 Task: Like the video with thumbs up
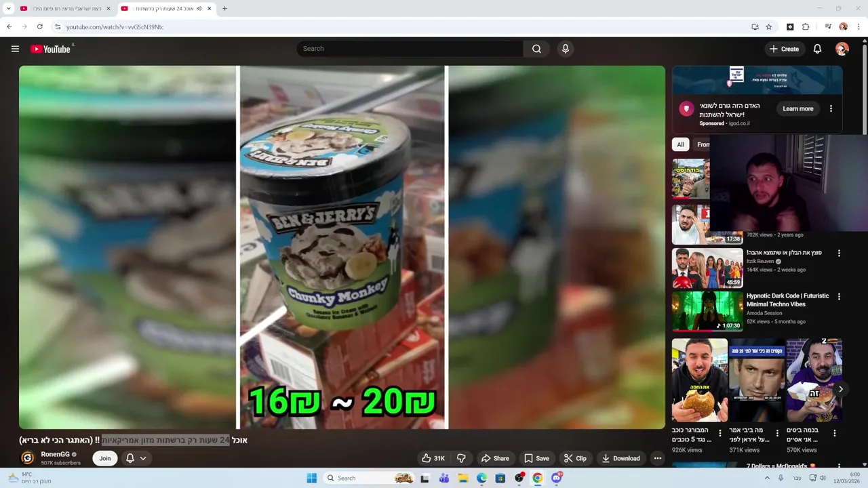433,458
